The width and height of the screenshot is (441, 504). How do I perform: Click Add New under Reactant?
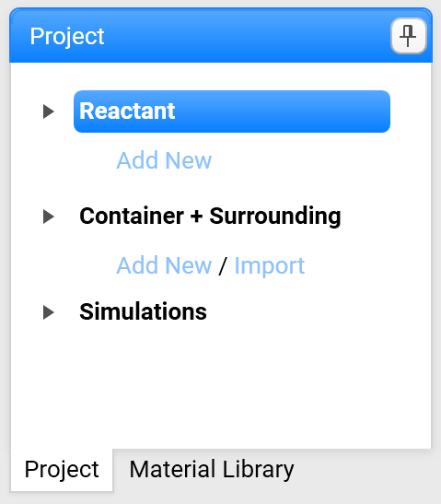click(164, 159)
